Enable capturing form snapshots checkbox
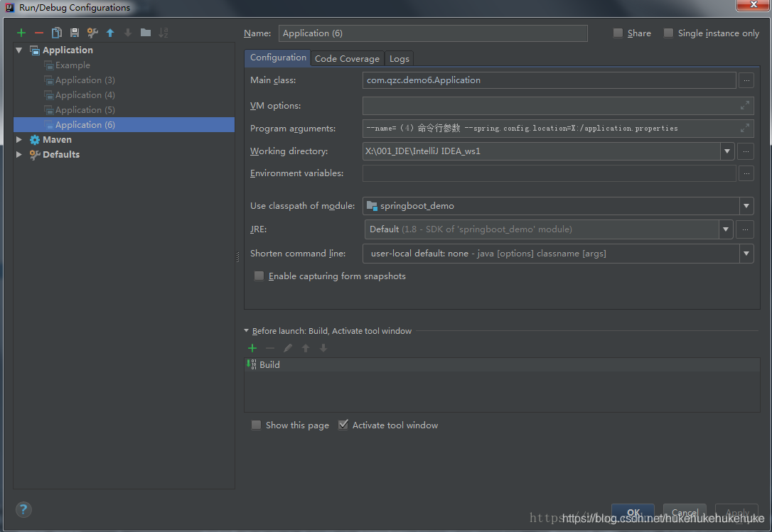This screenshot has height=532, width=772. (259, 276)
